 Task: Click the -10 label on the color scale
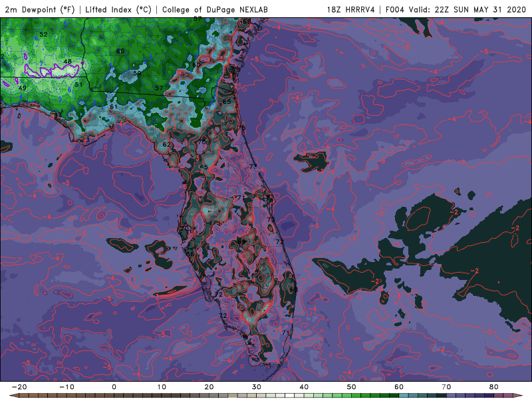[x=66, y=387]
